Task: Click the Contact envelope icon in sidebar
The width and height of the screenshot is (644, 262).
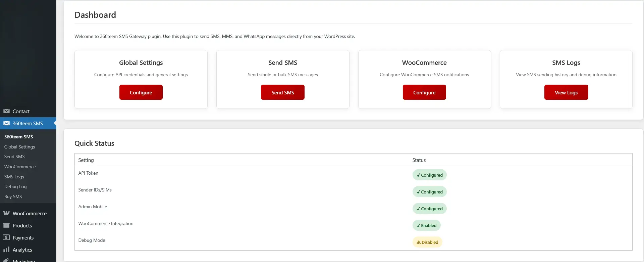Action: pyautogui.click(x=6, y=111)
